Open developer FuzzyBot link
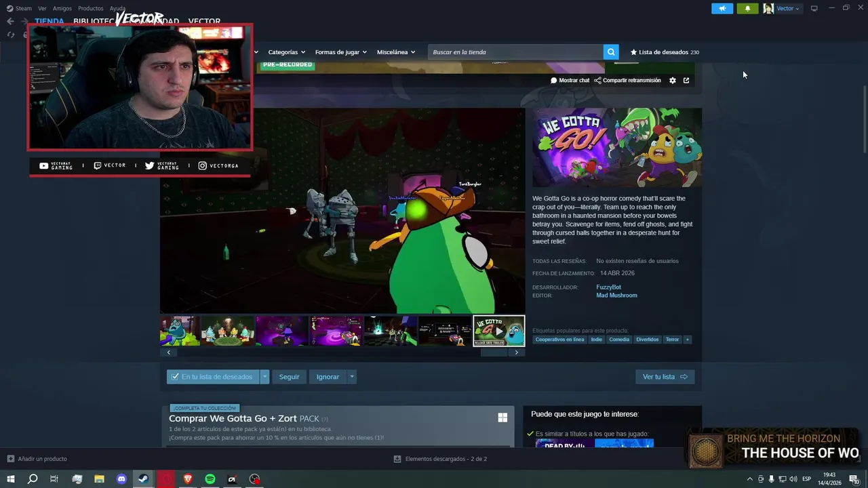This screenshot has width=868, height=488. tap(608, 287)
